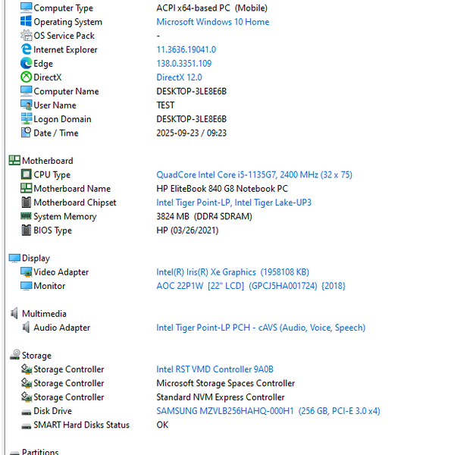Select the 'Disk Drive' field label
This screenshot has height=455, width=476.
(53, 411)
